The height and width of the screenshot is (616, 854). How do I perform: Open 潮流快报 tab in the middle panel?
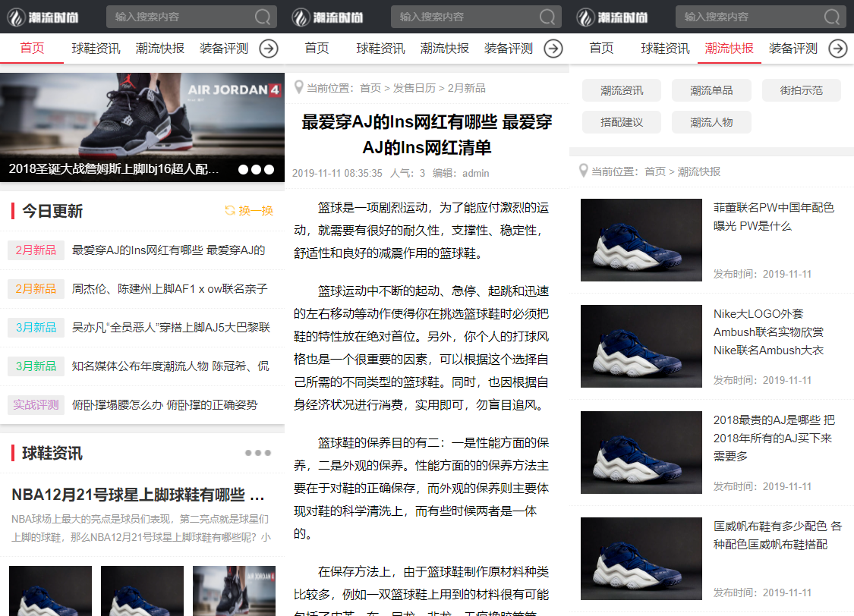click(444, 49)
